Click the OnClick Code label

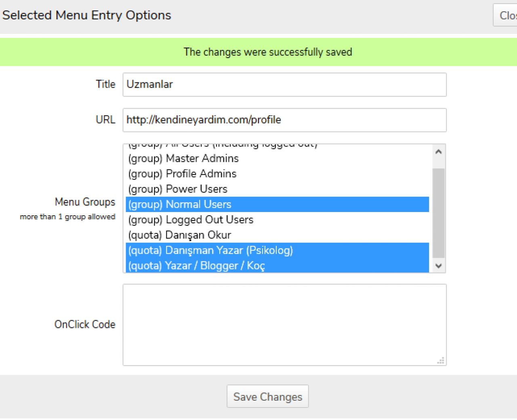coord(85,324)
